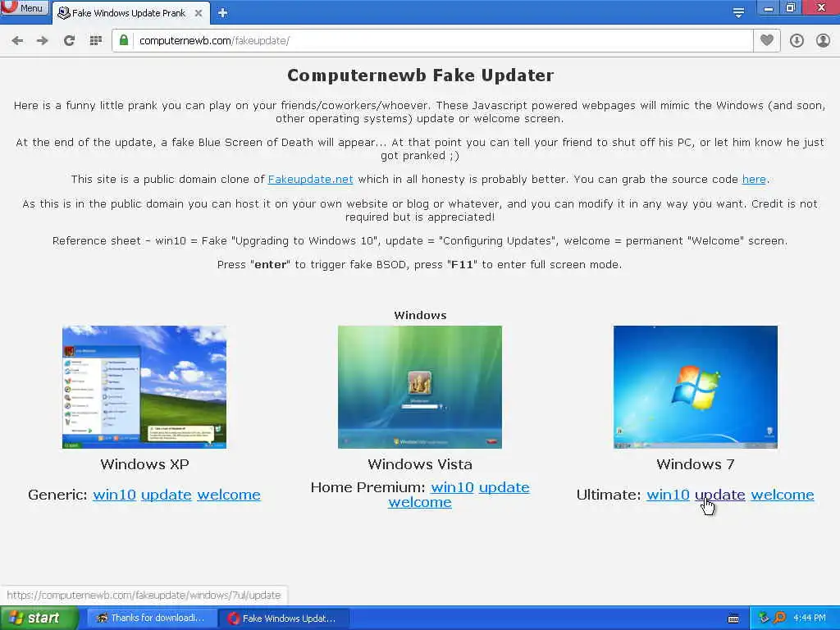Open Vista Home Premium update link

coord(504,487)
